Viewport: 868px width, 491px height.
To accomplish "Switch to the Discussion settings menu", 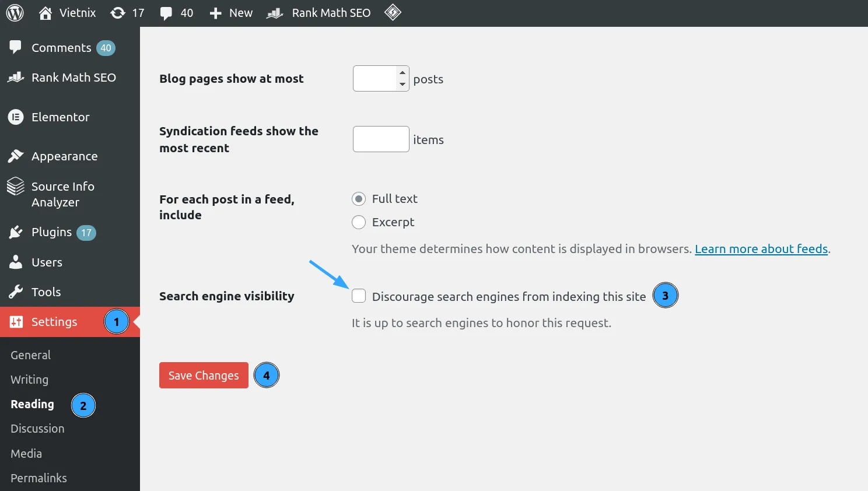I will tap(37, 429).
